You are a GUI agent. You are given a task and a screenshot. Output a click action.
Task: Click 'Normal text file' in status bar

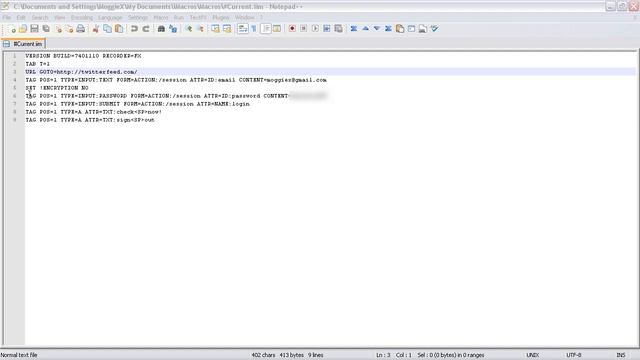pyautogui.click(x=19, y=355)
